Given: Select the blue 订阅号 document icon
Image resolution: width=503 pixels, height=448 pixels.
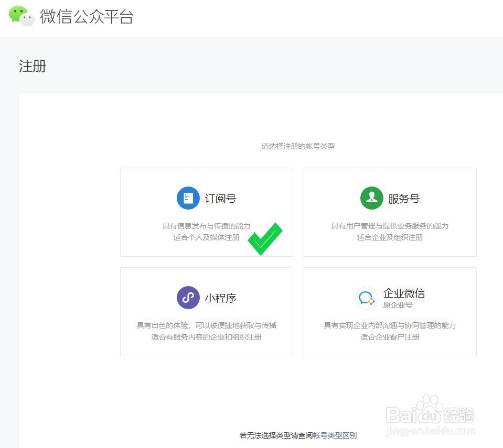Looking at the screenshot, I should (188, 198).
